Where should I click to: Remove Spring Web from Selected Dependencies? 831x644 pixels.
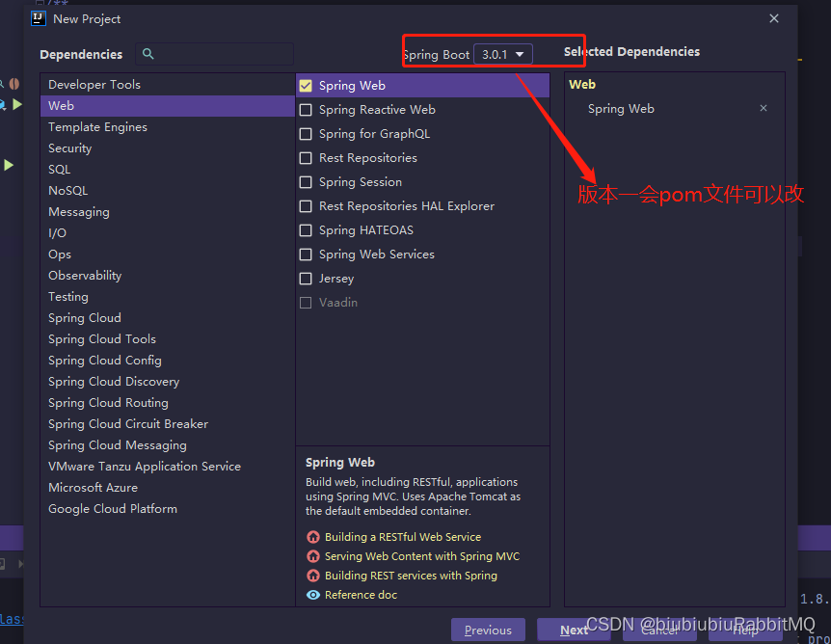coord(764,108)
